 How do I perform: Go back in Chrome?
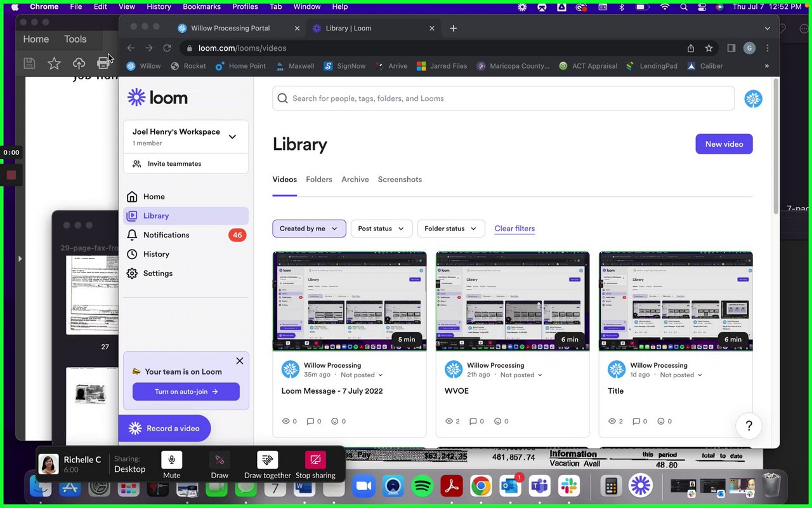(x=131, y=48)
